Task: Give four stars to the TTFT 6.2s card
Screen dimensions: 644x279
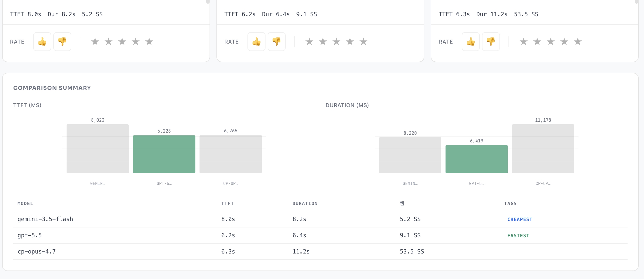Action: pyautogui.click(x=350, y=41)
